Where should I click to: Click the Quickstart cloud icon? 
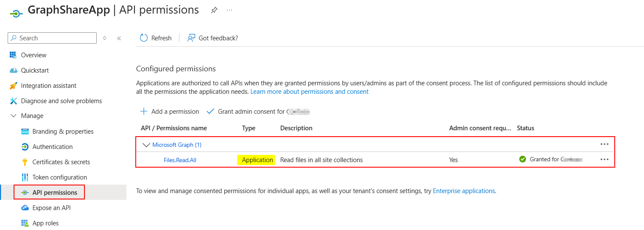[13, 70]
